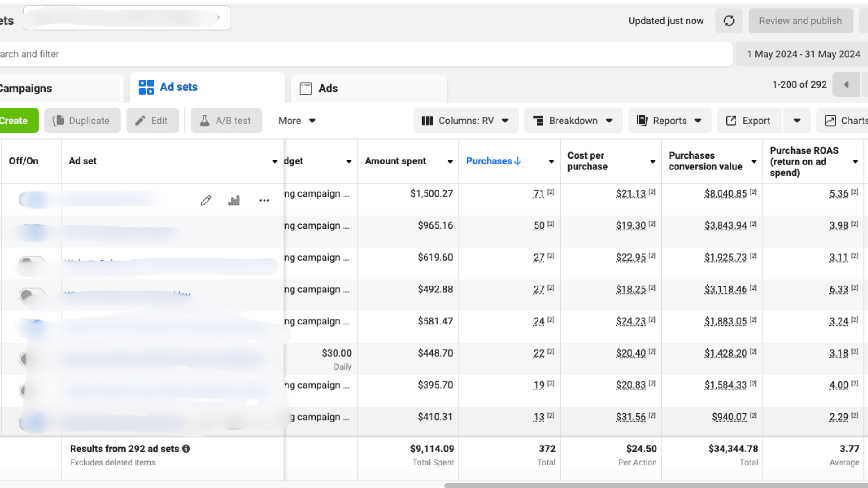
Task: Open charts icon in first ad set row
Action: coord(234,200)
